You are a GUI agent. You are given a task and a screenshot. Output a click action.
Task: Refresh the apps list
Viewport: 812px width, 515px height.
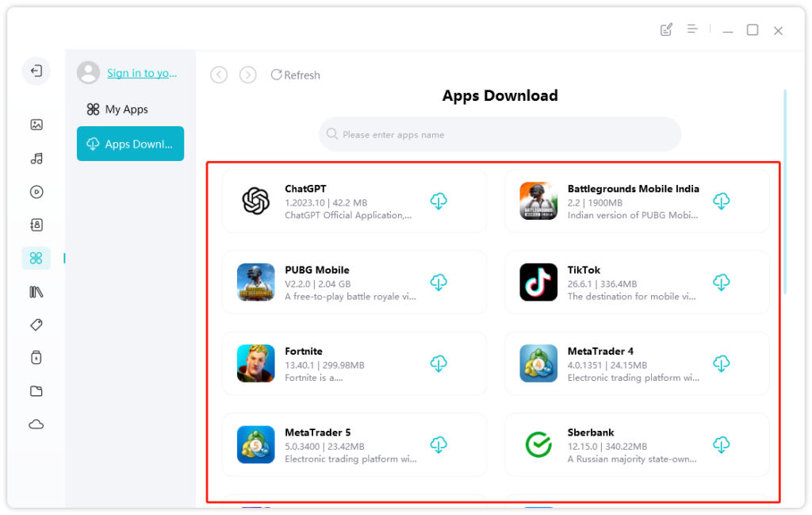[295, 75]
